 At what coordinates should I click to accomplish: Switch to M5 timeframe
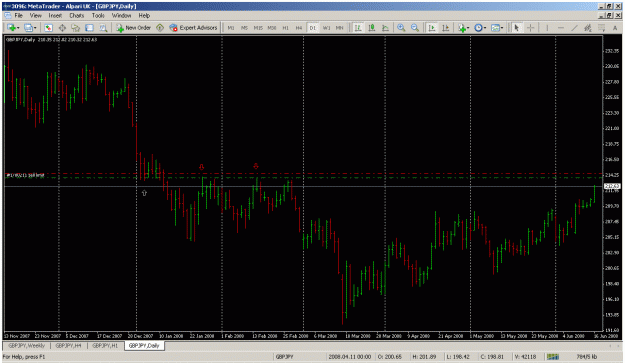pyautogui.click(x=244, y=27)
